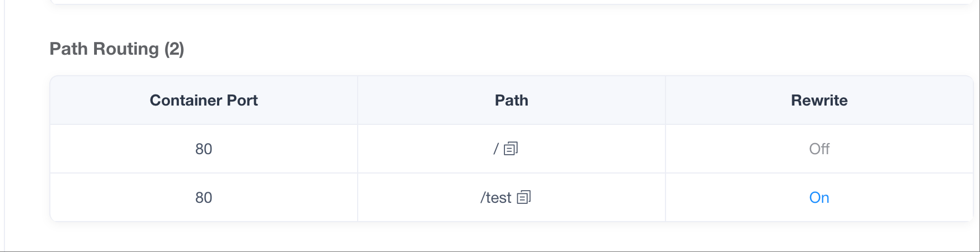The width and height of the screenshot is (980, 252).
Task: Click the "Rewrite" column header
Action: pyautogui.click(x=819, y=100)
